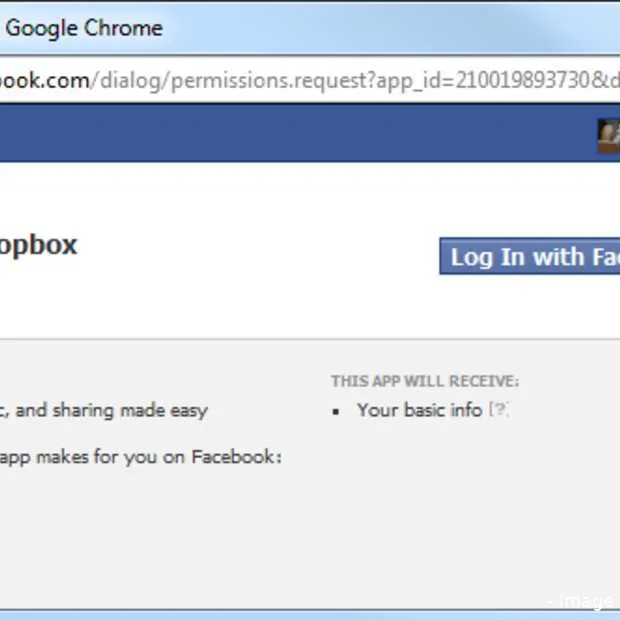The image size is (620, 620).
Task: Click the Dropbox app name heading
Action: (x=38, y=246)
